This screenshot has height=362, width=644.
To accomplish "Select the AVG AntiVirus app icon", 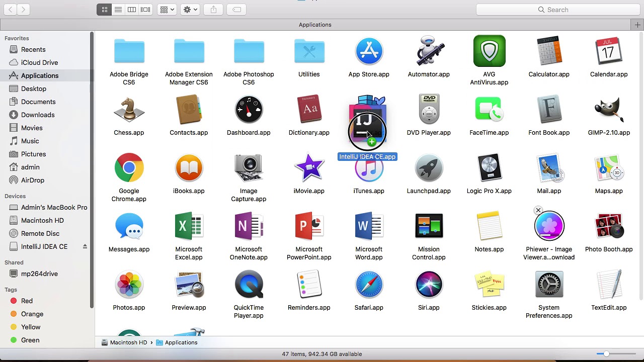I will click(x=489, y=51).
